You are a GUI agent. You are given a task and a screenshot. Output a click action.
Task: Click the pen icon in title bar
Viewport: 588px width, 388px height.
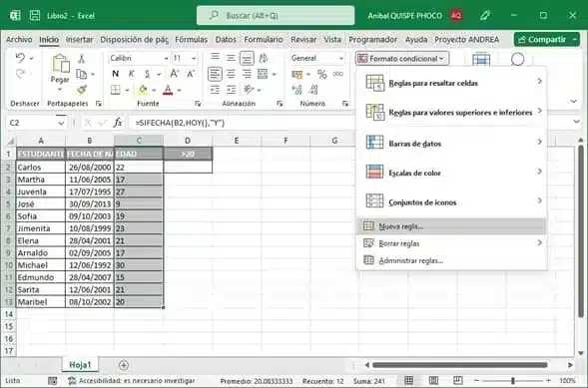[485, 15]
